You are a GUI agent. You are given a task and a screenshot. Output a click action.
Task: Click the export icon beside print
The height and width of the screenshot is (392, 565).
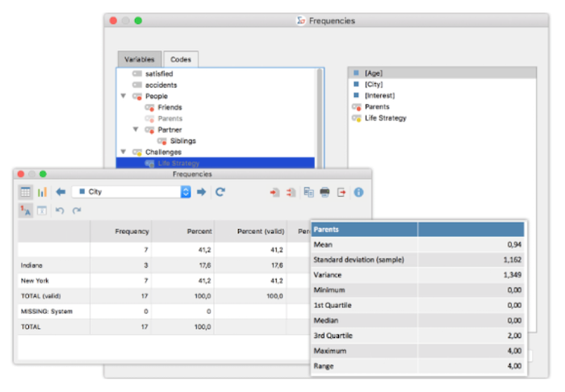pyautogui.click(x=341, y=193)
